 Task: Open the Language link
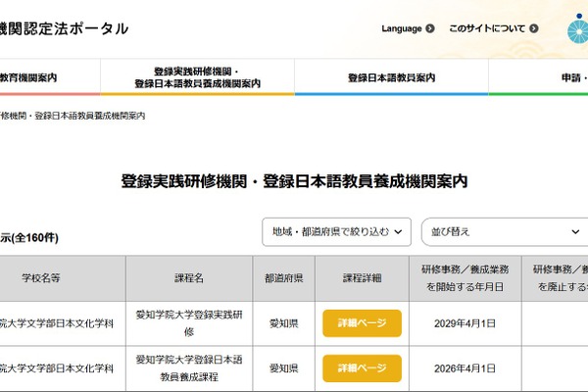pyautogui.click(x=408, y=28)
